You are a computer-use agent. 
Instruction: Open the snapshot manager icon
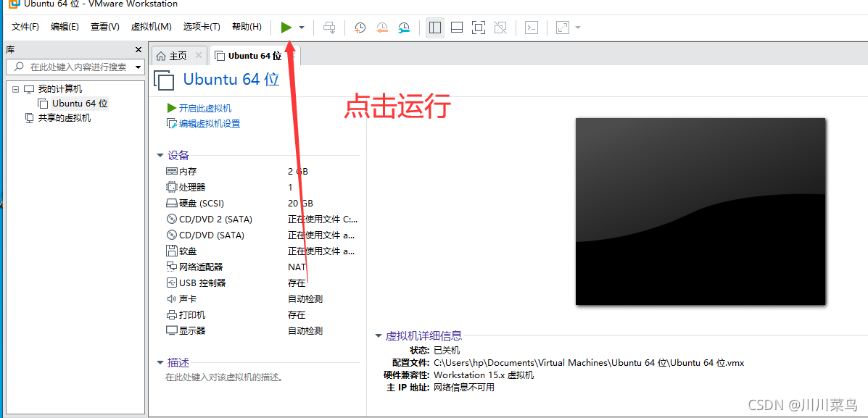coord(404,28)
